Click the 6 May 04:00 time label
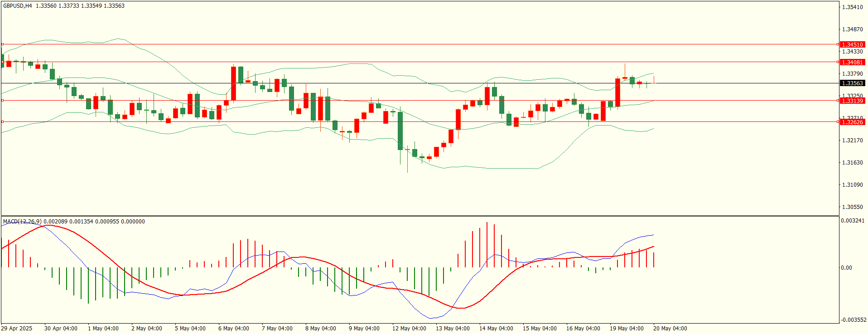This screenshot has height=334, width=868. 234,329
